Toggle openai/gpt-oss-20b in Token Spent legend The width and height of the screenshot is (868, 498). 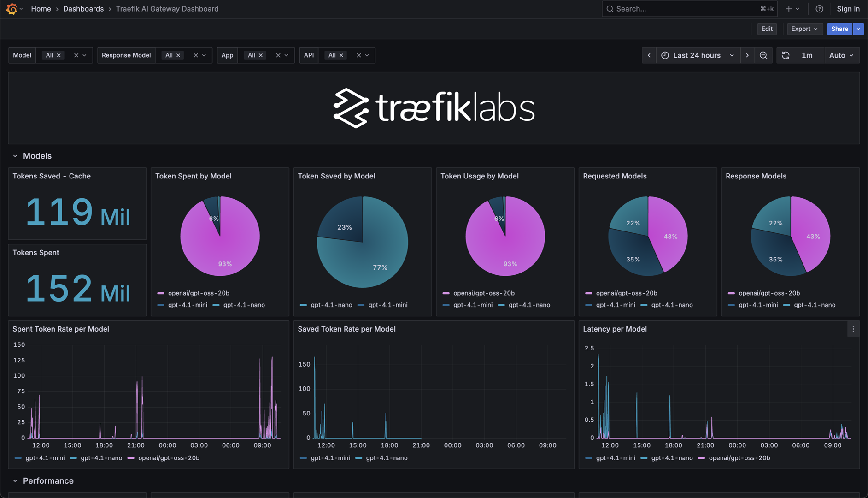[199, 293]
